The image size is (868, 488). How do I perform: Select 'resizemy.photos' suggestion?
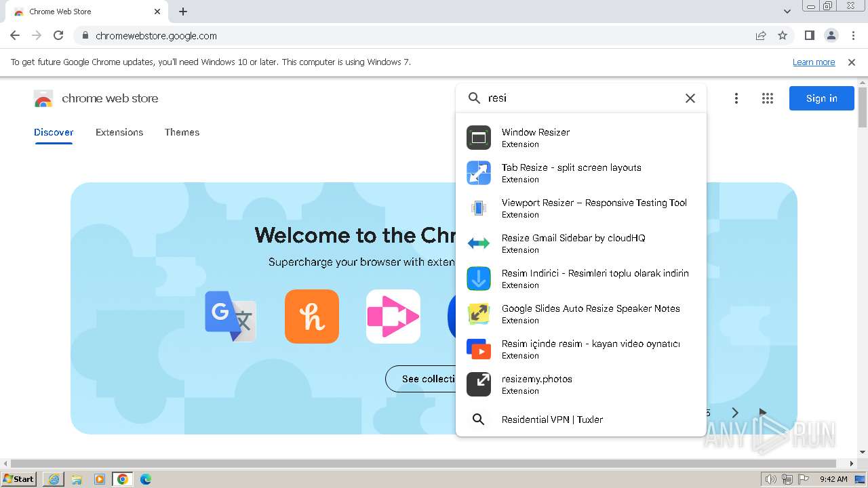[581, 384]
